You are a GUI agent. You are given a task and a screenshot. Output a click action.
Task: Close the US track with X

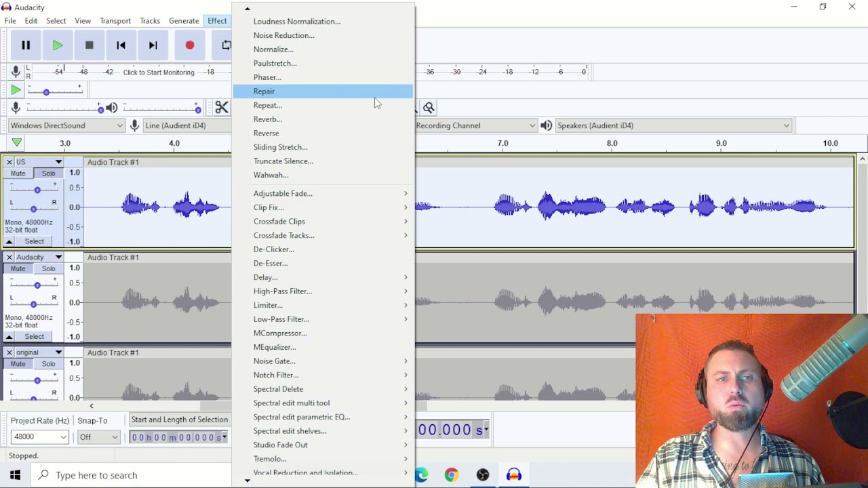tap(9, 162)
